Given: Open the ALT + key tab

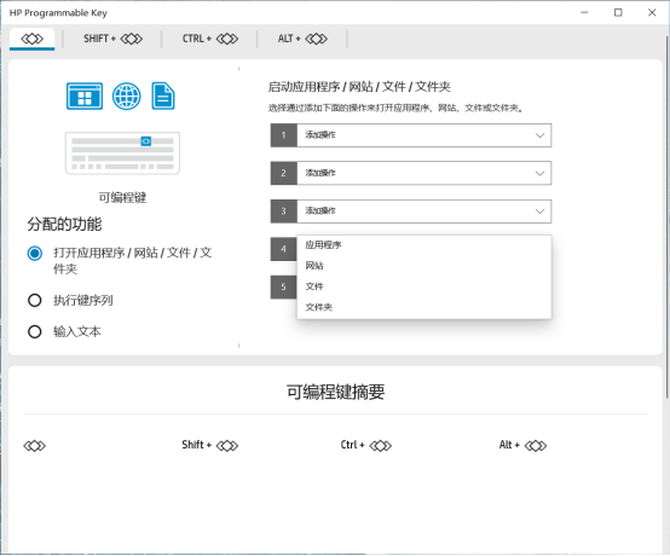Looking at the screenshot, I should click(303, 39).
